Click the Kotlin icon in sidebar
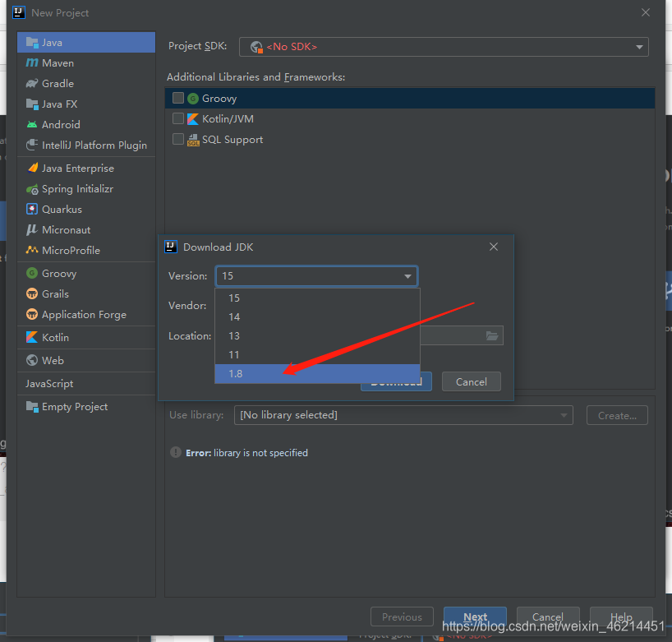This screenshot has height=642, width=672. pyautogui.click(x=32, y=337)
